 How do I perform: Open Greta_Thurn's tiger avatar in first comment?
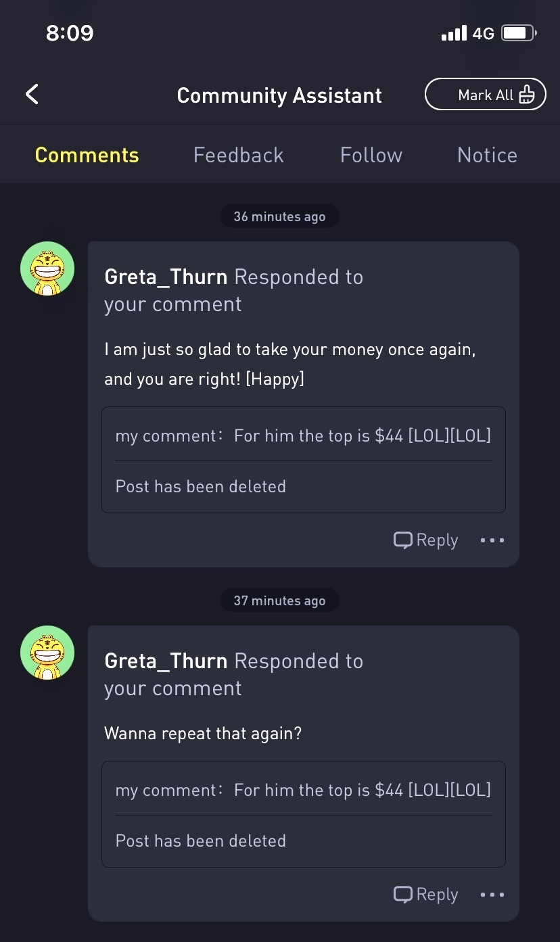pos(47,268)
